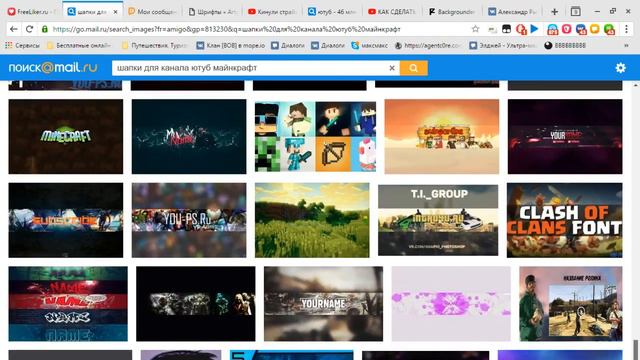640x360 pixels.
Task: Open the purple splash banner image
Action: [451, 304]
